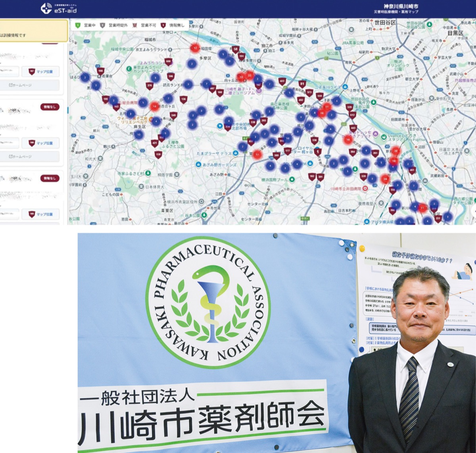Open red cluster 24 on the map
The width and height of the screenshot is (476, 453).
click(385, 179)
